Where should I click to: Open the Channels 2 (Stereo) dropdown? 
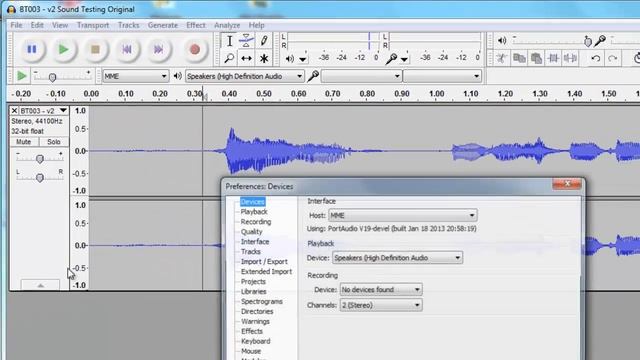coord(381,305)
